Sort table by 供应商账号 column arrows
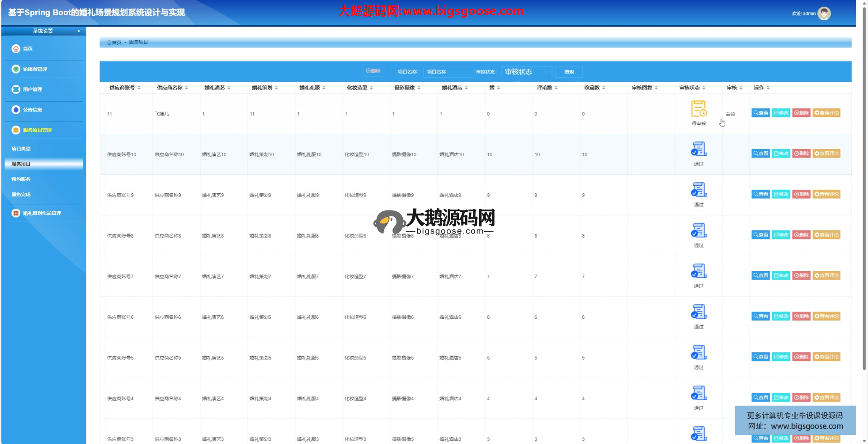 tap(139, 88)
